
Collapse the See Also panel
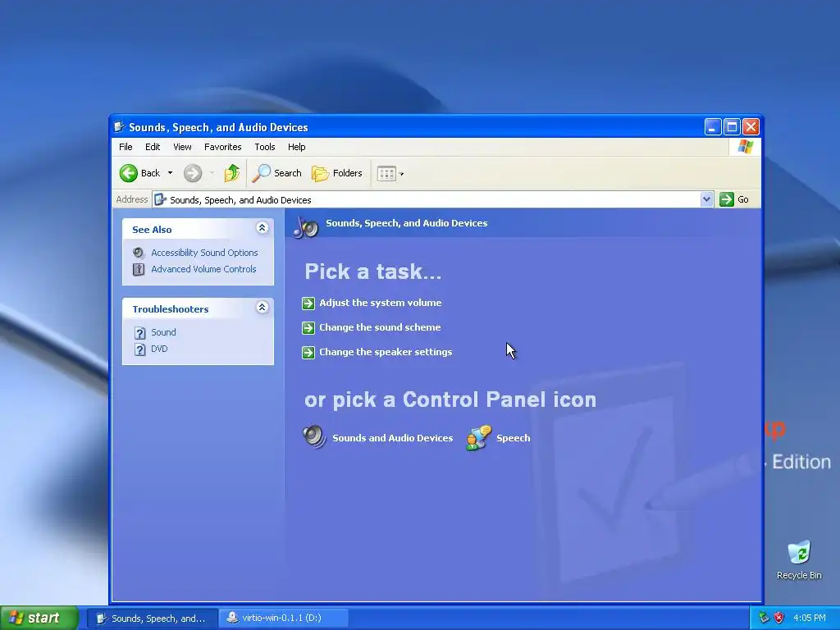(262, 228)
